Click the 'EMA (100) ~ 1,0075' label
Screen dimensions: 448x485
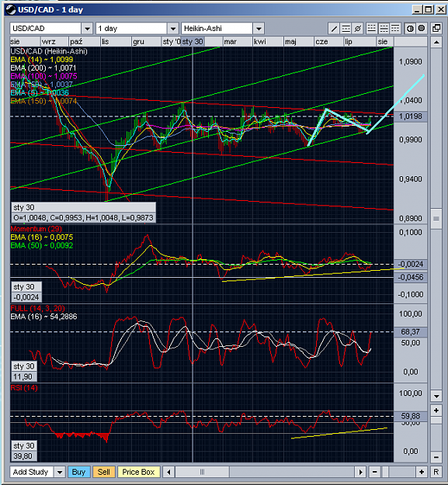[43, 76]
